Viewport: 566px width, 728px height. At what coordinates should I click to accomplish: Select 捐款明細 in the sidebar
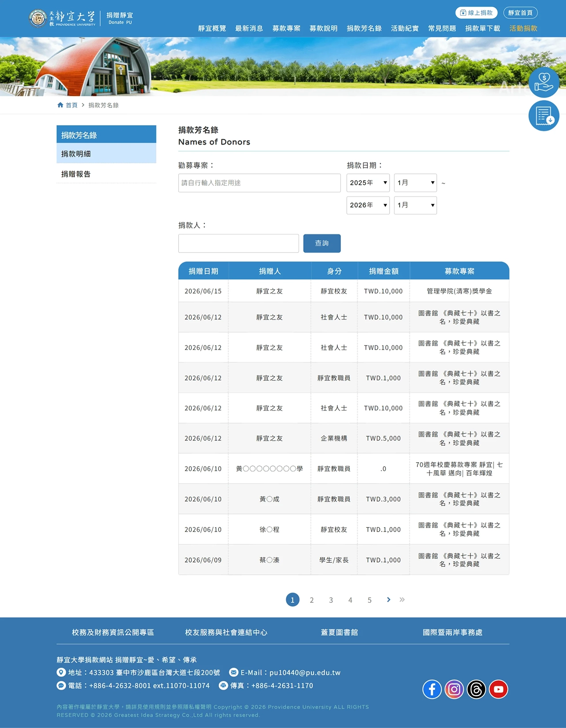[x=106, y=153]
